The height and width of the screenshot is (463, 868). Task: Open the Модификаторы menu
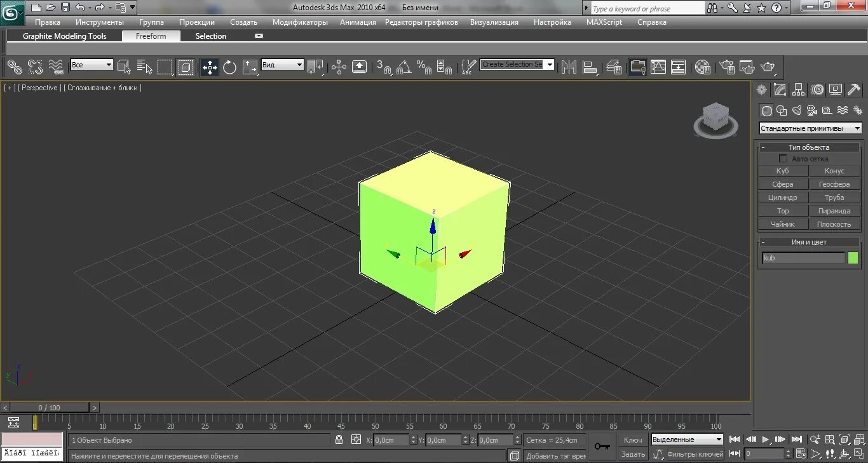(x=300, y=22)
